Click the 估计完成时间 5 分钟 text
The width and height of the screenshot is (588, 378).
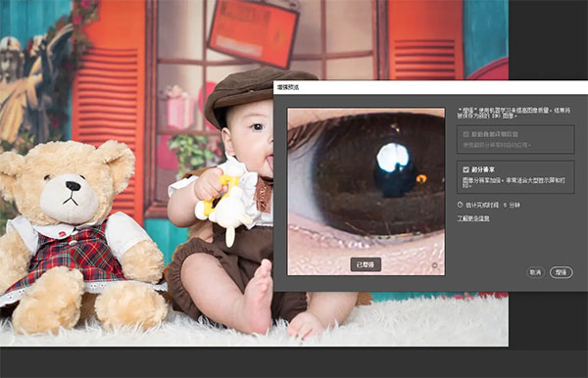[x=493, y=205]
